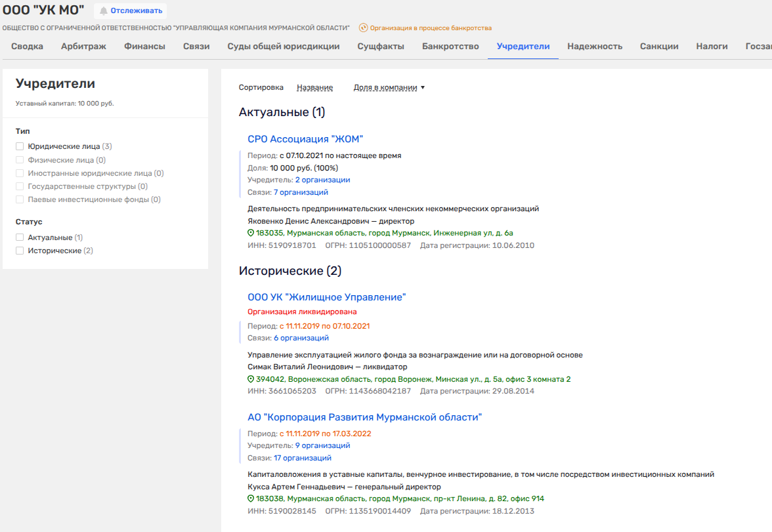Click the location pin icon for the пр-кт Ленина address
This screenshot has width=772, height=532.
251,499
